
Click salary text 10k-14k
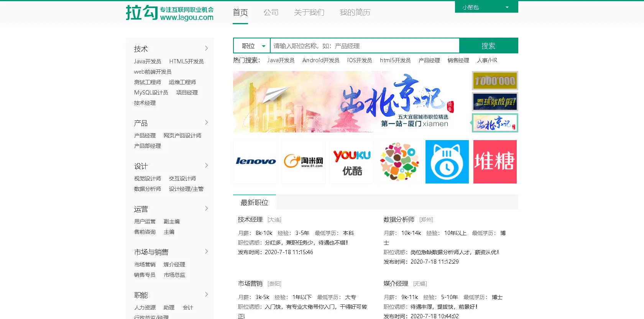(x=411, y=233)
